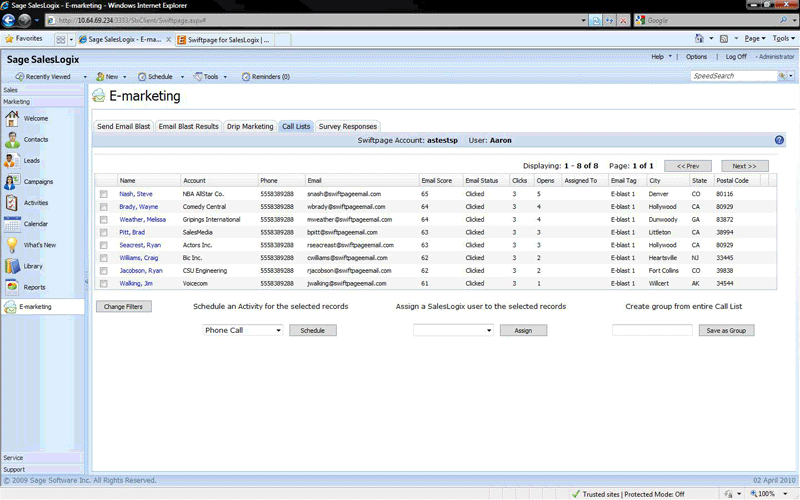Click the RSS feeds icon in command bar
Viewport: 800px width, 500px height.
pos(723,39)
